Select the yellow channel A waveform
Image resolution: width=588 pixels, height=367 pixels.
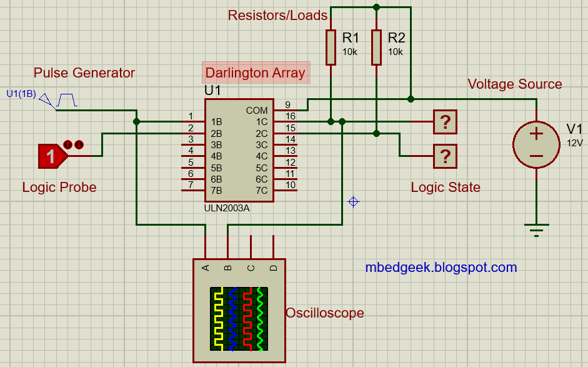tap(219, 319)
